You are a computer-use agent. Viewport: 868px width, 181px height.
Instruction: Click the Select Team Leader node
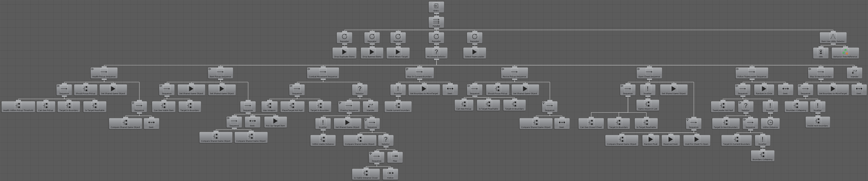(474, 53)
